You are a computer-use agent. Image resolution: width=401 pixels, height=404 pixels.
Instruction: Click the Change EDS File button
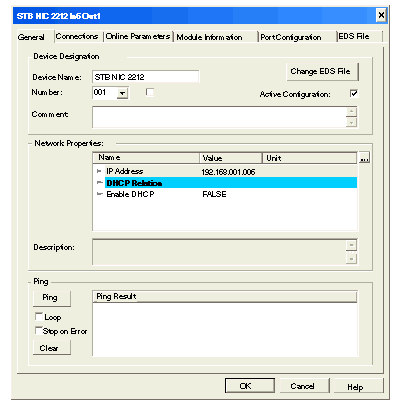(x=322, y=72)
